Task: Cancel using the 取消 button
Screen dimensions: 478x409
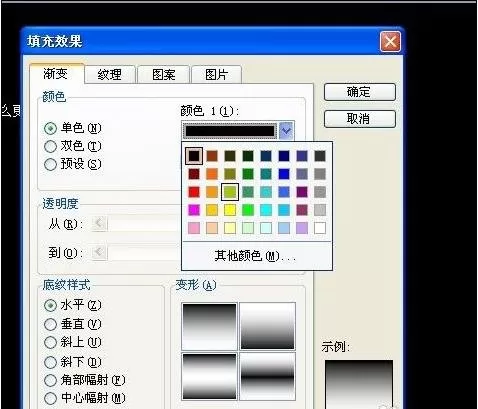Action: [360, 119]
